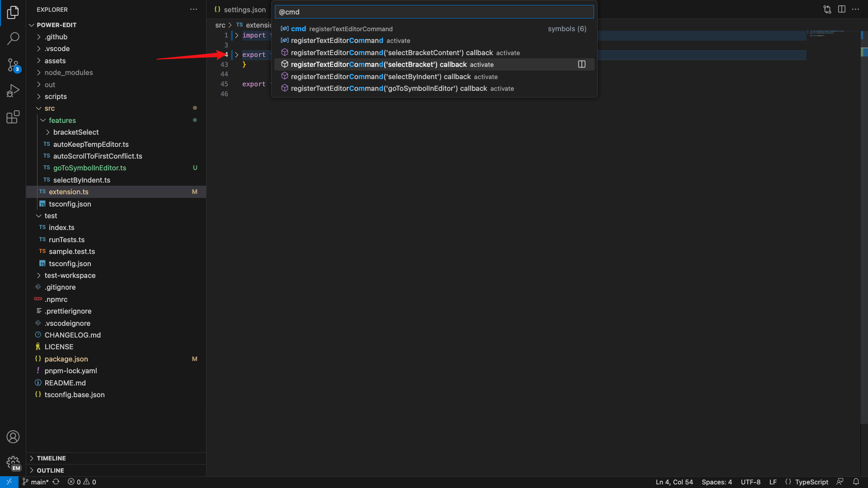868x488 pixels.
Task: Open the Run and Debug view
Action: coord(13,90)
